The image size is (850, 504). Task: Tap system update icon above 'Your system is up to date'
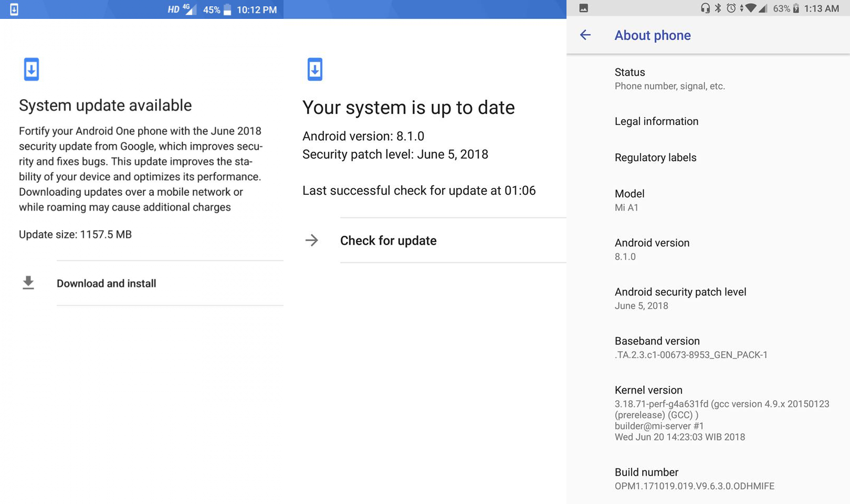click(315, 69)
